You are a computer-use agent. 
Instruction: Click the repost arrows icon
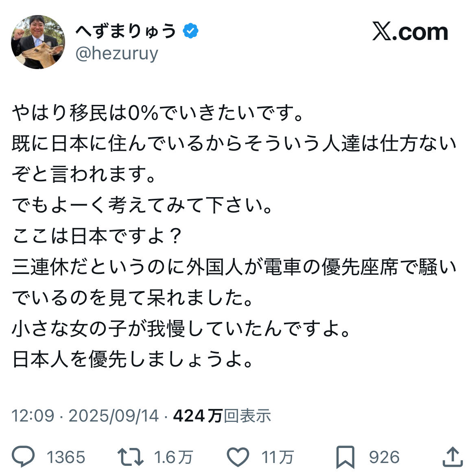click(x=130, y=456)
